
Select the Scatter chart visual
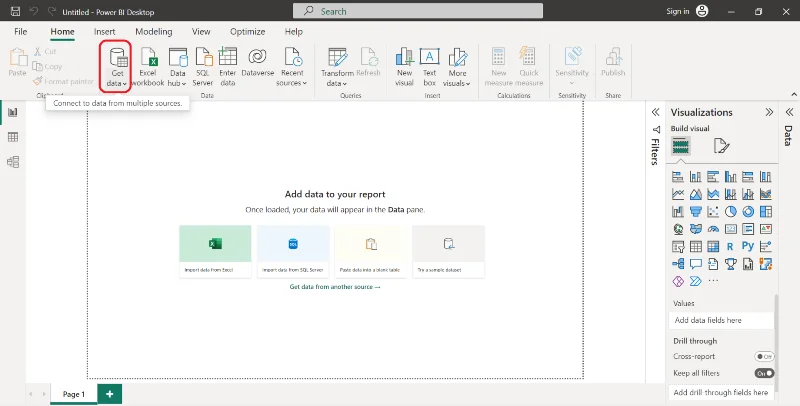coord(713,212)
